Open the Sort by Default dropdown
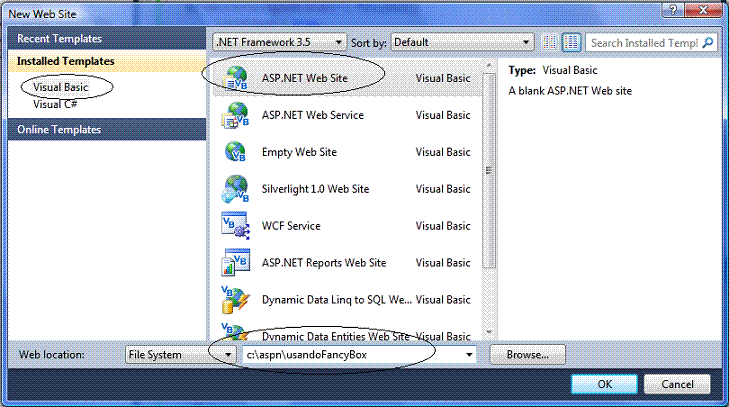The width and height of the screenshot is (729, 407). [462, 42]
